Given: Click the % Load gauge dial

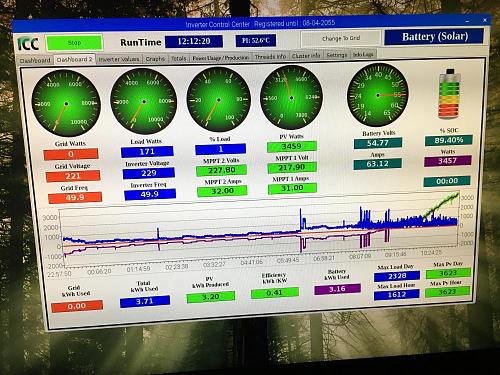Looking at the screenshot, I should 219,100.
